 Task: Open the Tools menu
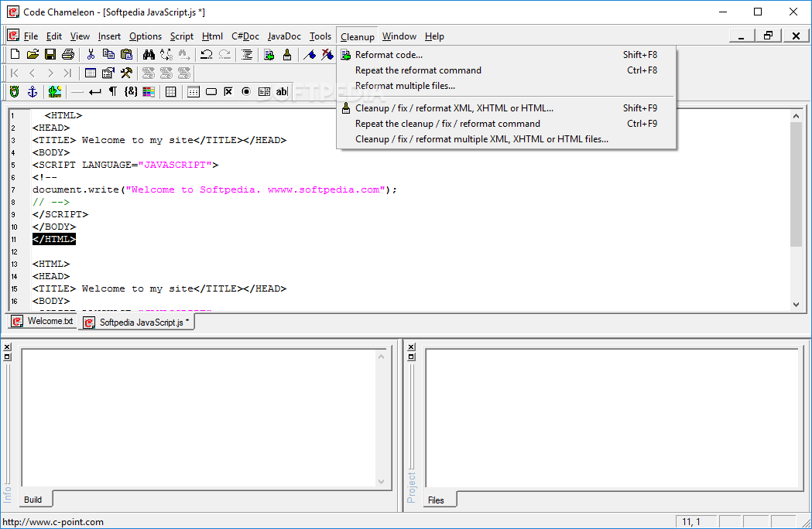(320, 36)
